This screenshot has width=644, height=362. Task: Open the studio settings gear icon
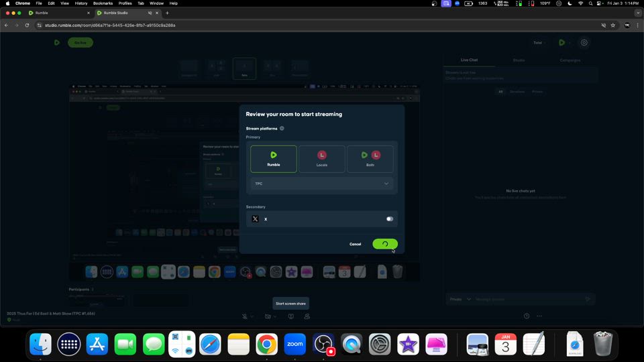pos(584,43)
